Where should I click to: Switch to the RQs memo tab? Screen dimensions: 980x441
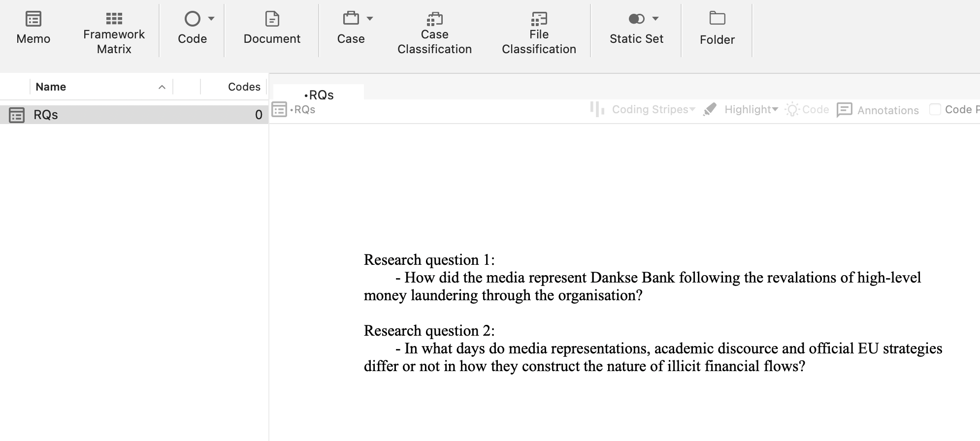pos(319,94)
